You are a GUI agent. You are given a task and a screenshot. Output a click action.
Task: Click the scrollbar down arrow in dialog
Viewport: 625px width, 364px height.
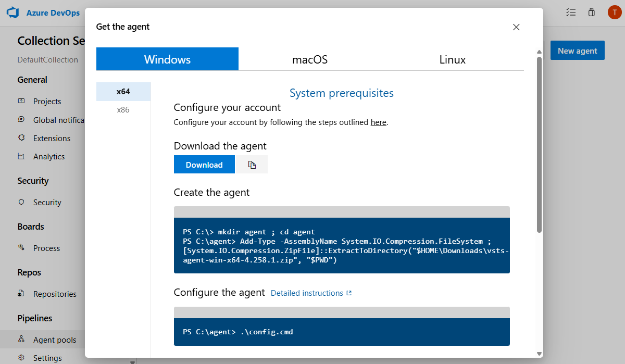tap(540, 353)
